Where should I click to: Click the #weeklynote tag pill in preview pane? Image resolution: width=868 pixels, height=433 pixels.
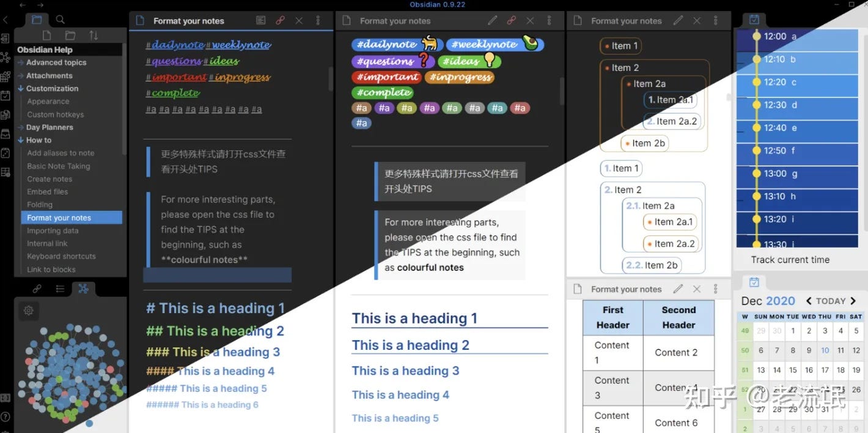495,44
